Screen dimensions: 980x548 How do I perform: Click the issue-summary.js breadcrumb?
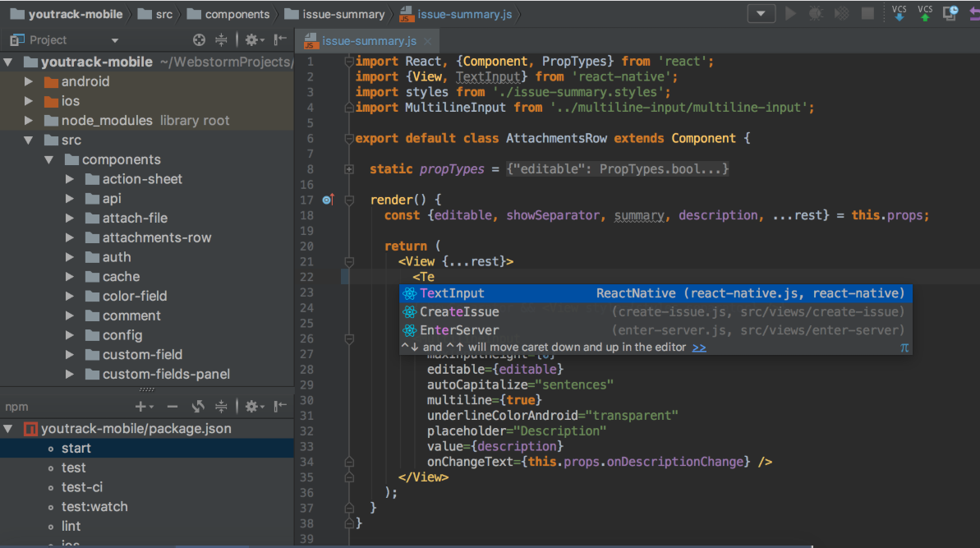[456, 14]
